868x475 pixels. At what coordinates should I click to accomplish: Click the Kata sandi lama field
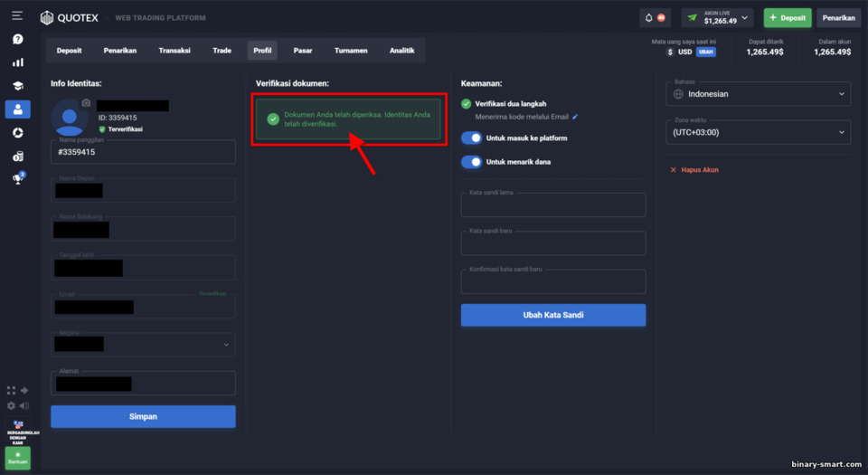[553, 204]
